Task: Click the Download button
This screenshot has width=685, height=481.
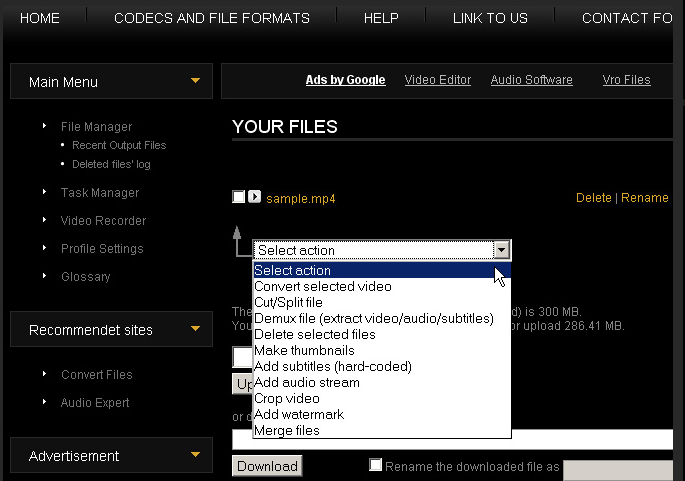Action: (x=267, y=466)
